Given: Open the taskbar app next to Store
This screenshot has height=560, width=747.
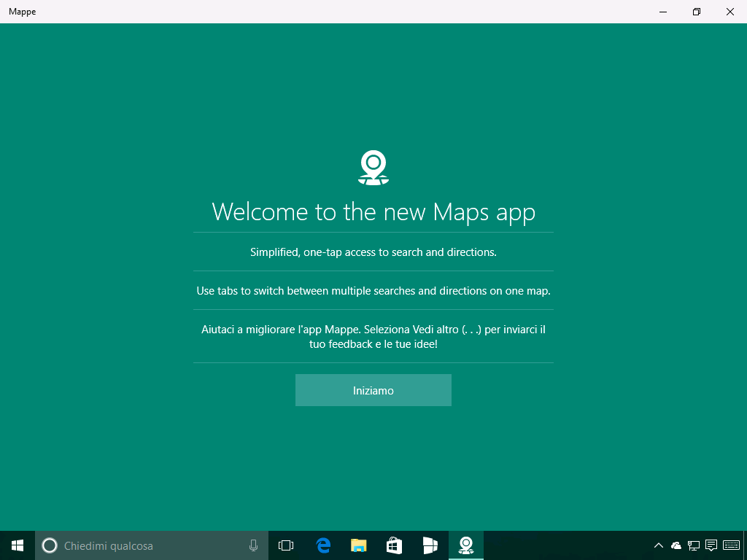Looking at the screenshot, I should coord(430,545).
